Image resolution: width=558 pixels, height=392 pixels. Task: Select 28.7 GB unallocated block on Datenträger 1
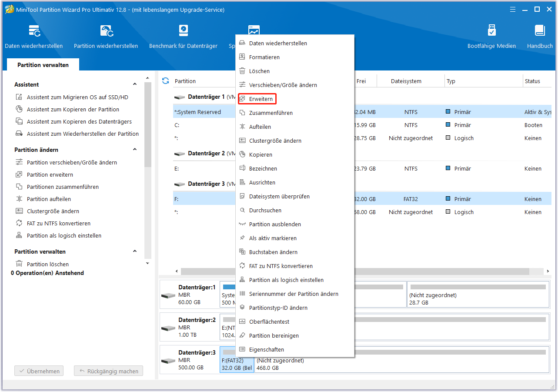(478, 295)
